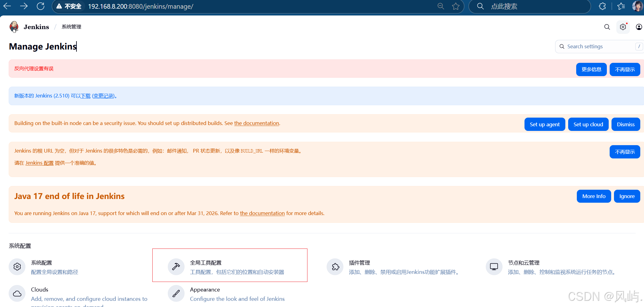Click the 插件管理 puzzle icon

pyautogui.click(x=335, y=267)
